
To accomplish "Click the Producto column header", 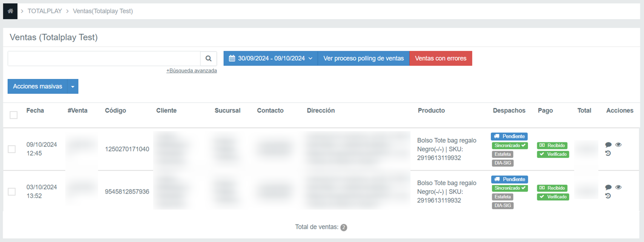I will point(431,110).
